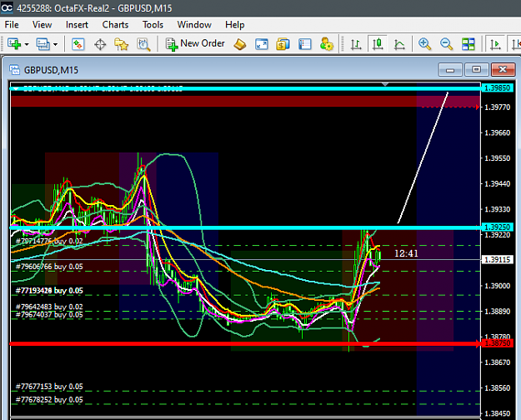The image size is (521, 420).
Task: Click the New Chart toolbar icon
Action: coord(14,44)
